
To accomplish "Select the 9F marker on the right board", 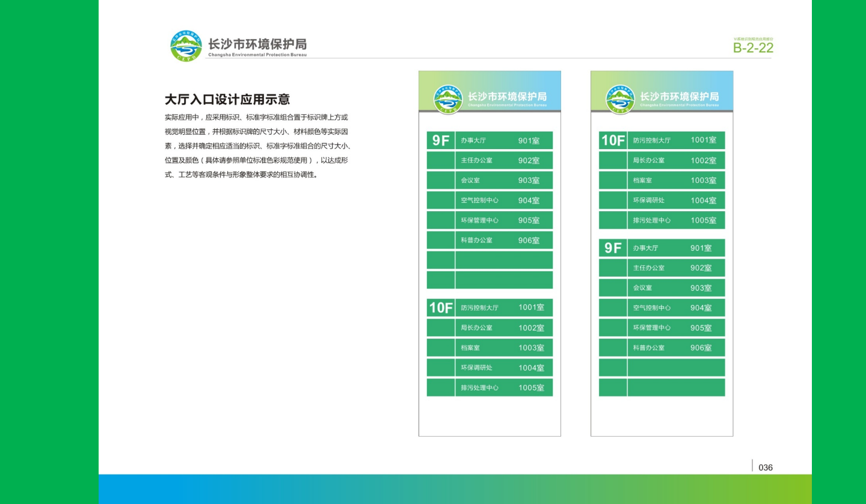I will (612, 248).
